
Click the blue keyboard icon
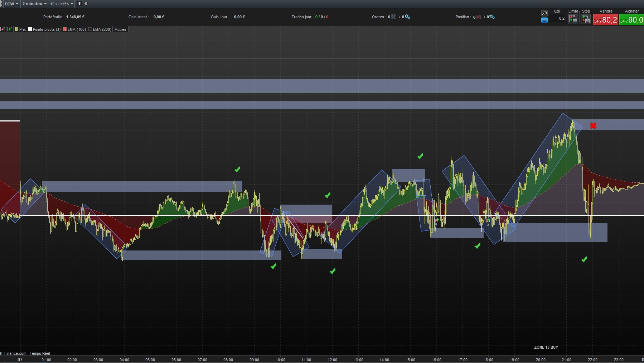(x=544, y=20)
